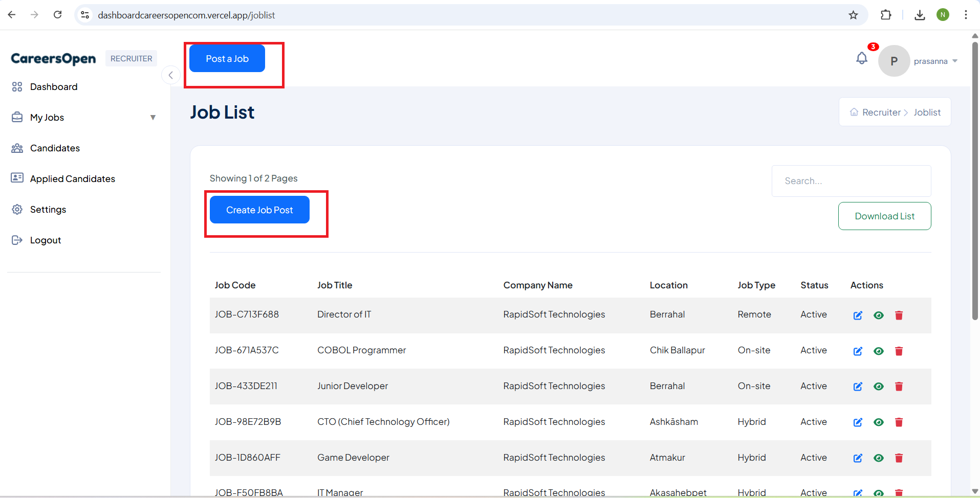Go to Settings in the sidebar

(x=48, y=210)
